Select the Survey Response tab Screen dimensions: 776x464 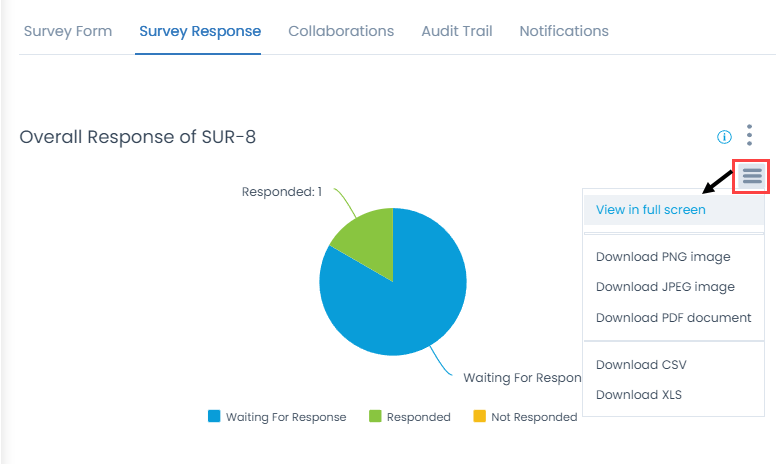[x=200, y=31]
